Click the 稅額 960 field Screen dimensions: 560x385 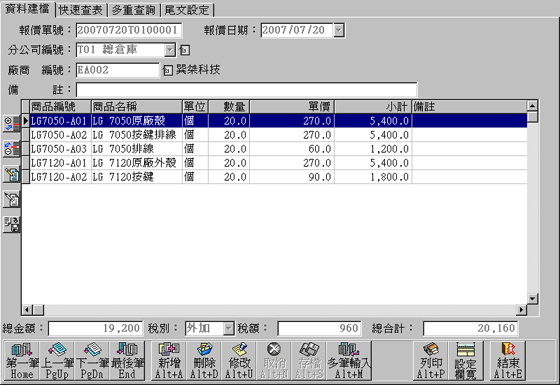pos(319,328)
